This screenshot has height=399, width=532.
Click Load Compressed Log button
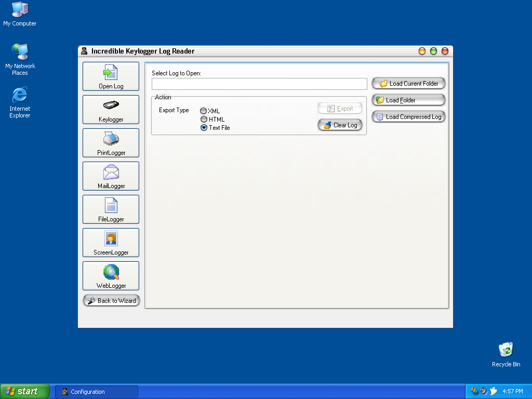[x=408, y=117]
